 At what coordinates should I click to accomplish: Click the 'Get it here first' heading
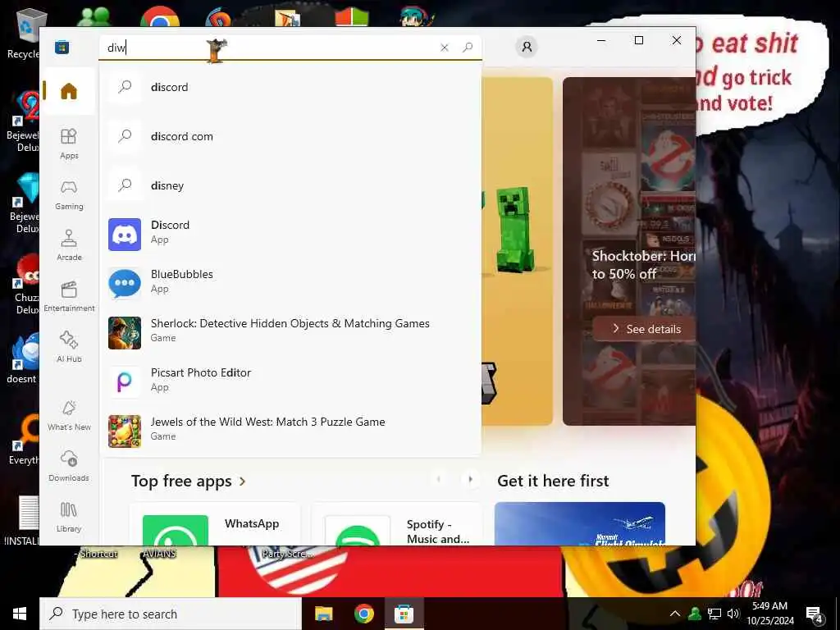(553, 481)
